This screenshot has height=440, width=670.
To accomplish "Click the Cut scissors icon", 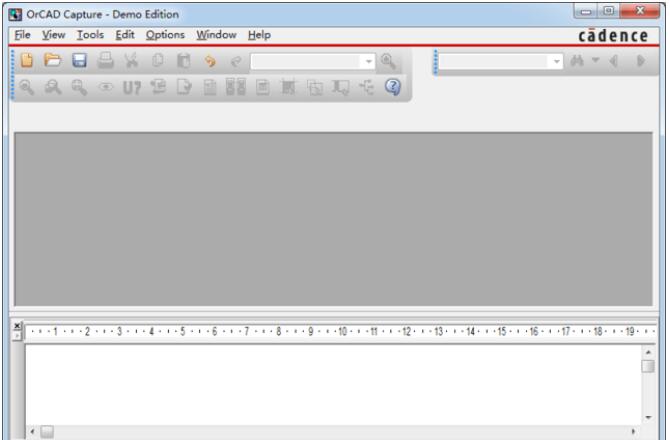I will 132,61.
